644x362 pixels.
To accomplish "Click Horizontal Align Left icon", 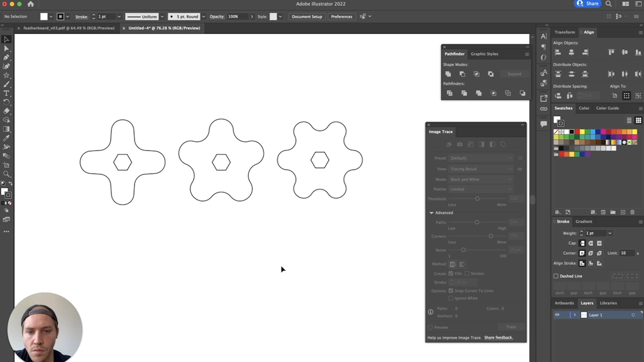I will click(x=558, y=52).
